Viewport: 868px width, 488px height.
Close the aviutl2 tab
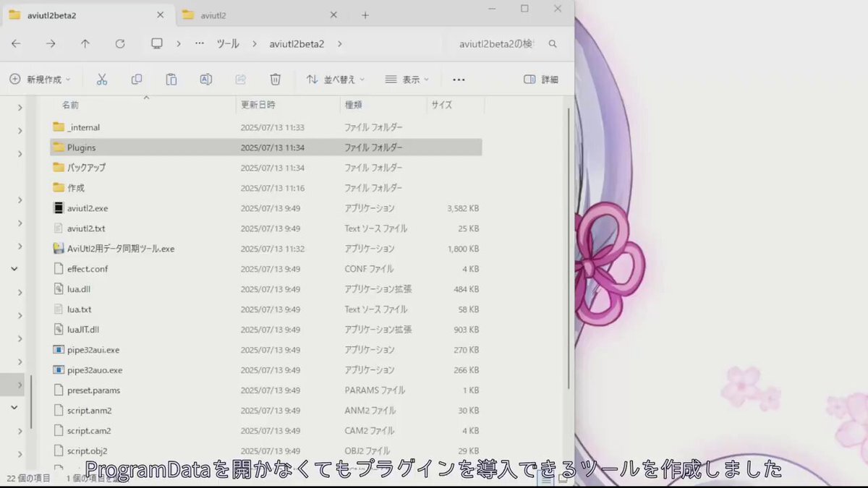[x=333, y=14]
